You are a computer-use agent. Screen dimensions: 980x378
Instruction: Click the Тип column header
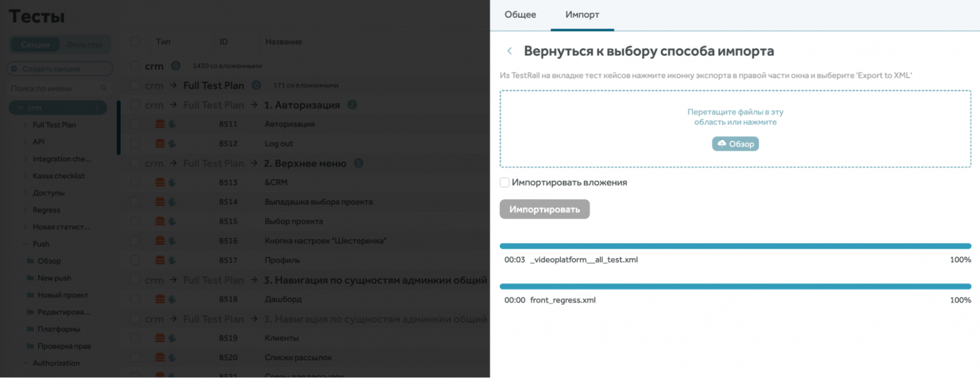point(163,41)
